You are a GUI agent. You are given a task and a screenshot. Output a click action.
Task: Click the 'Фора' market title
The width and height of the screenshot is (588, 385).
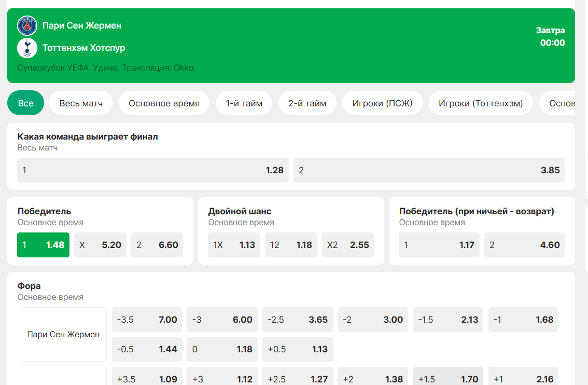click(x=29, y=286)
